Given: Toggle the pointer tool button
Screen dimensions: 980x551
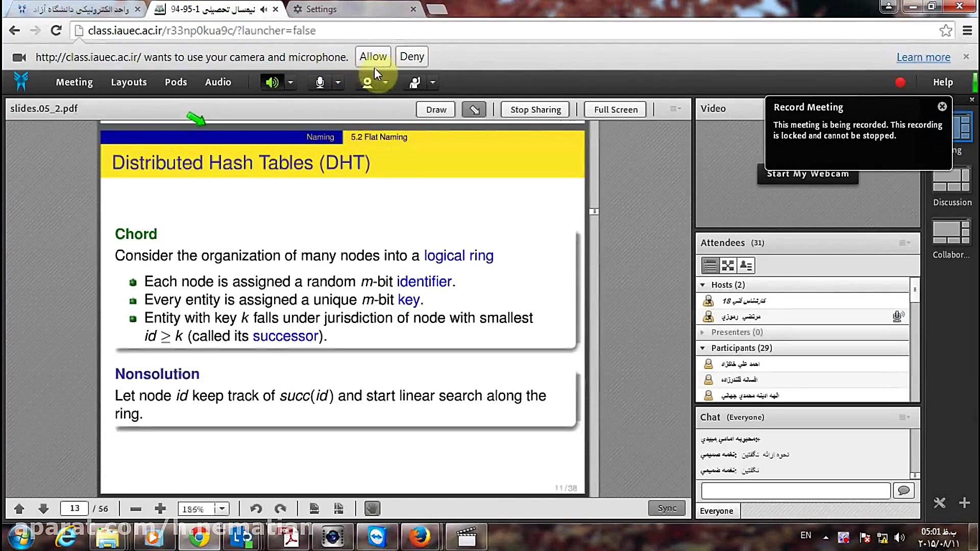Looking at the screenshot, I should tap(474, 110).
